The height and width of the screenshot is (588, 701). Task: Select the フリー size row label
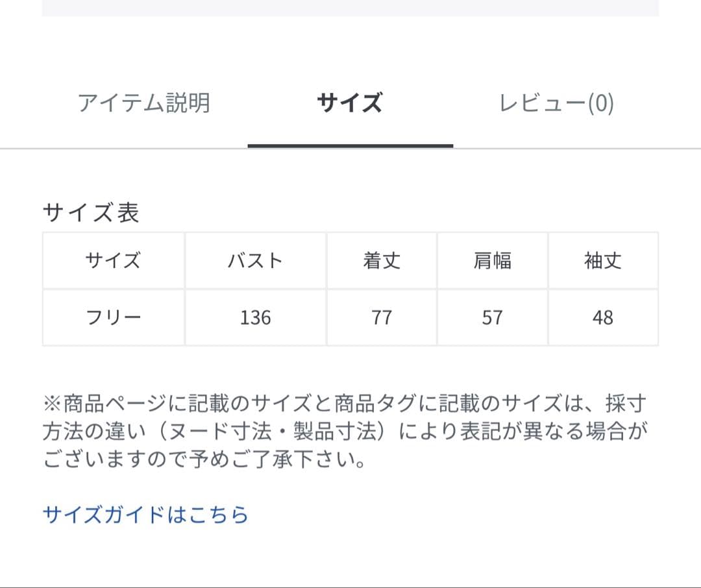pyautogui.click(x=112, y=317)
